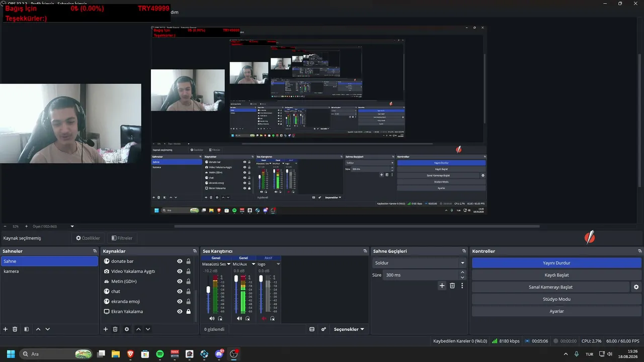Open Ayarlar settings button
The height and width of the screenshot is (362, 644).
click(x=556, y=311)
